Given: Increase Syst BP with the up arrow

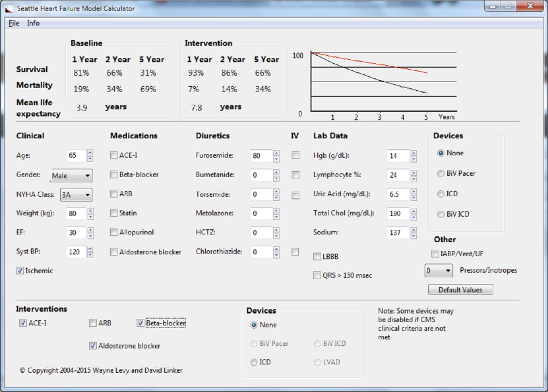Looking at the screenshot, I should pyautogui.click(x=90, y=249).
